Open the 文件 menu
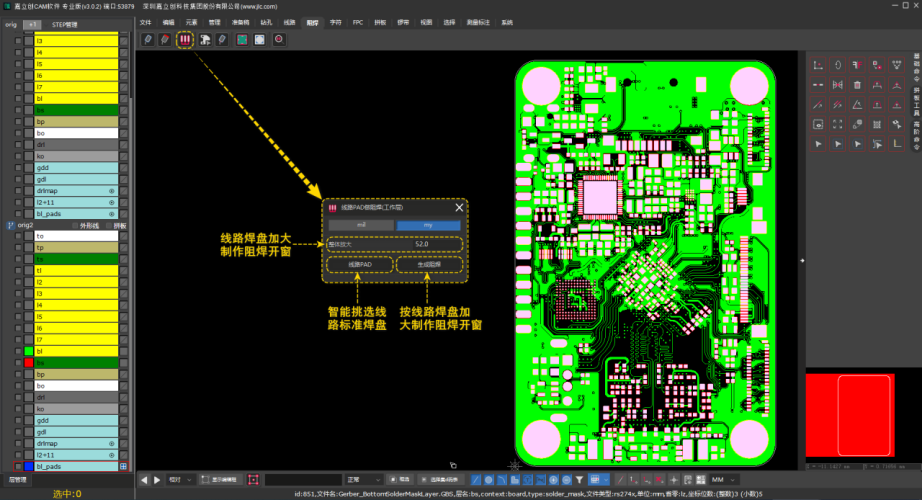 pos(145,22)
